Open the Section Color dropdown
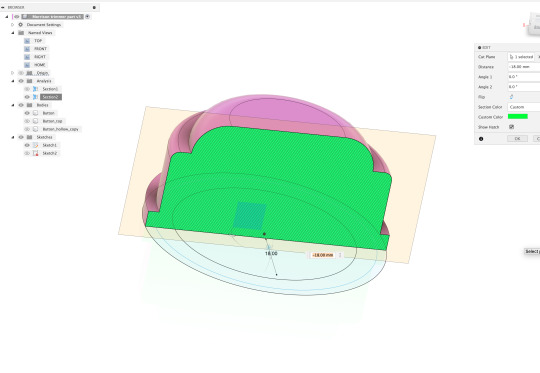 524,107
